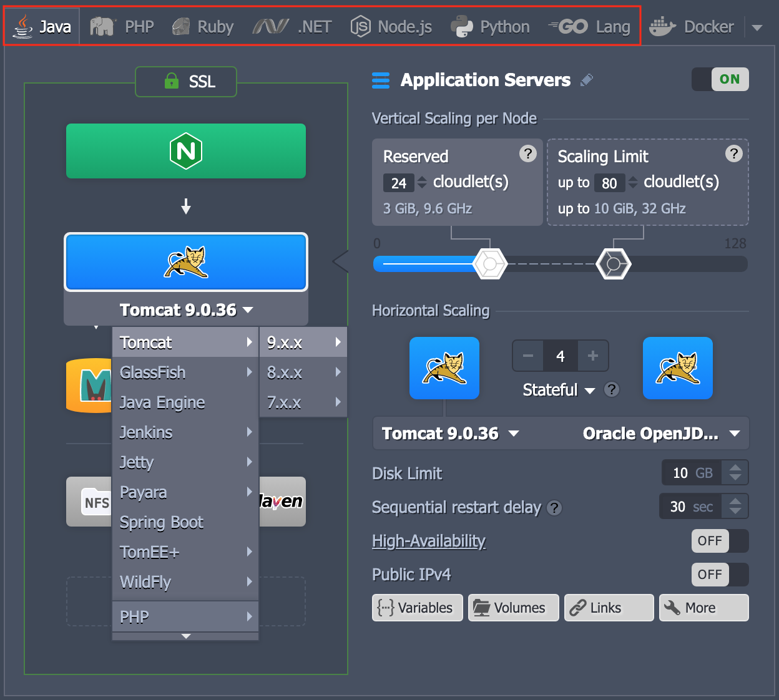Open help for Reserved cloudlets
779x700 pixels.
pyautogui.click(x=528, y=153)
